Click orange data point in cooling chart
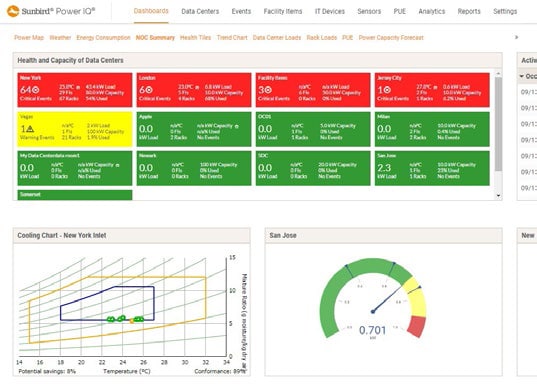This screenshot has width=537, height=387. click(132, 321)
